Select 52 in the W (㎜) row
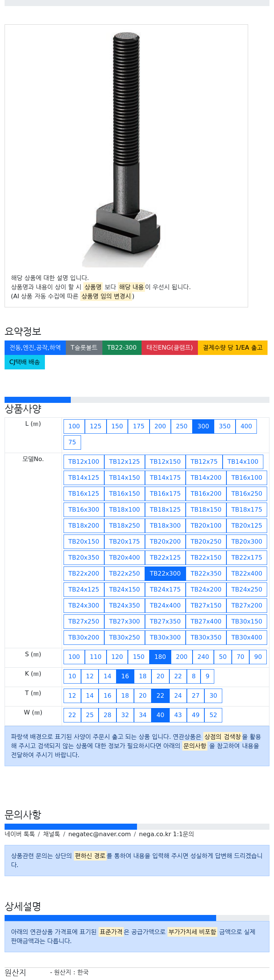274x980 pixels. [x=213, y=715]
